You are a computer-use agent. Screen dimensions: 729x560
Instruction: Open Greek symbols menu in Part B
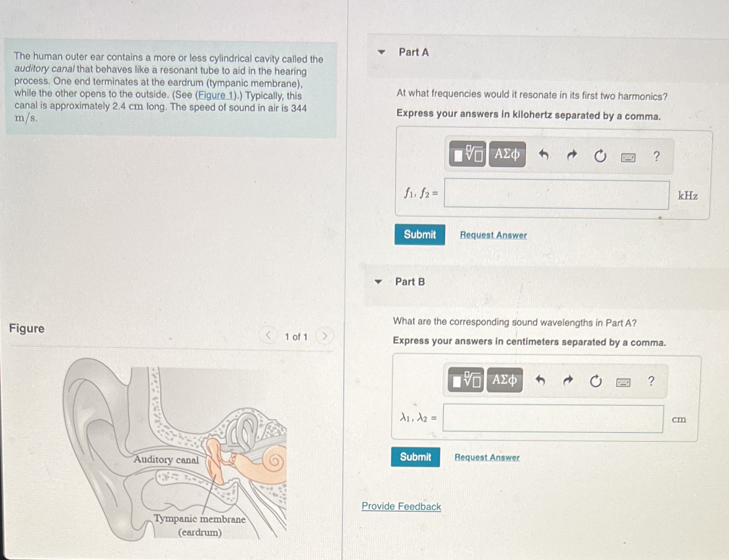(x=505, y=380)
